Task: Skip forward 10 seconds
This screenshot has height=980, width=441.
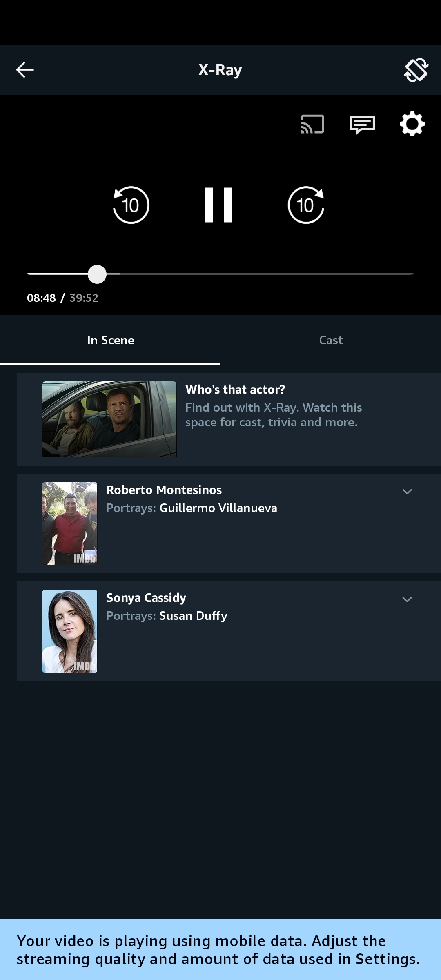Action: pos(306,205)
